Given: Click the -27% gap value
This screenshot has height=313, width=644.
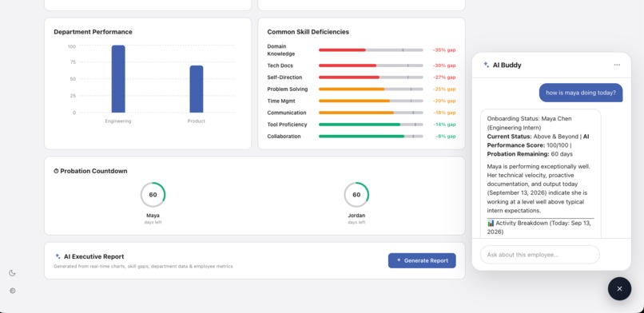Looking at the screenshot, I should coord(444,77).
